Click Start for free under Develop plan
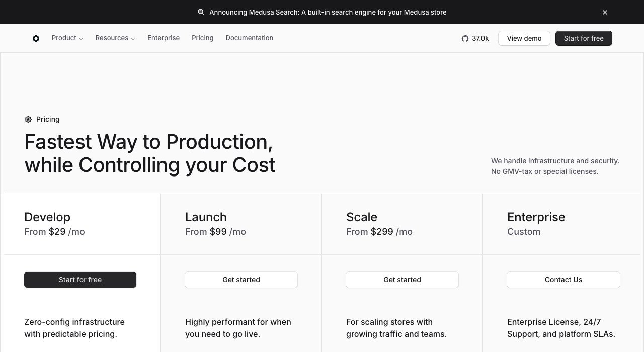This screenshot has height=352, width=644. 80,280
